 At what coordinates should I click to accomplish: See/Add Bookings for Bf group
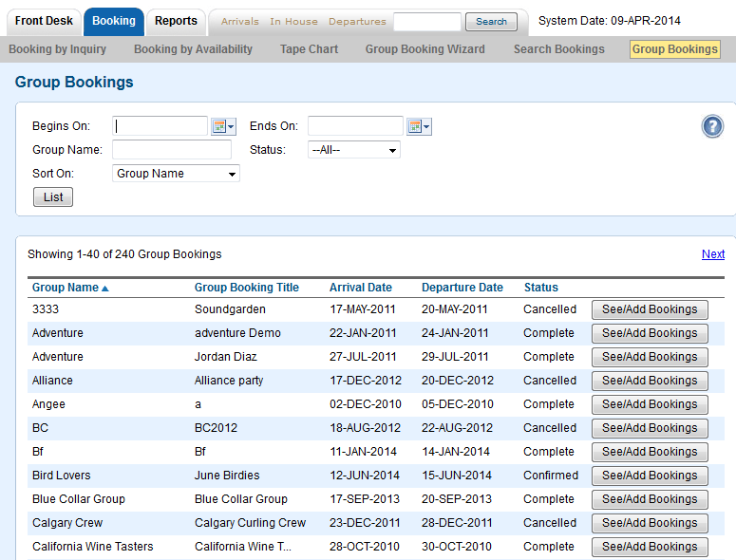tap(650, 452)
